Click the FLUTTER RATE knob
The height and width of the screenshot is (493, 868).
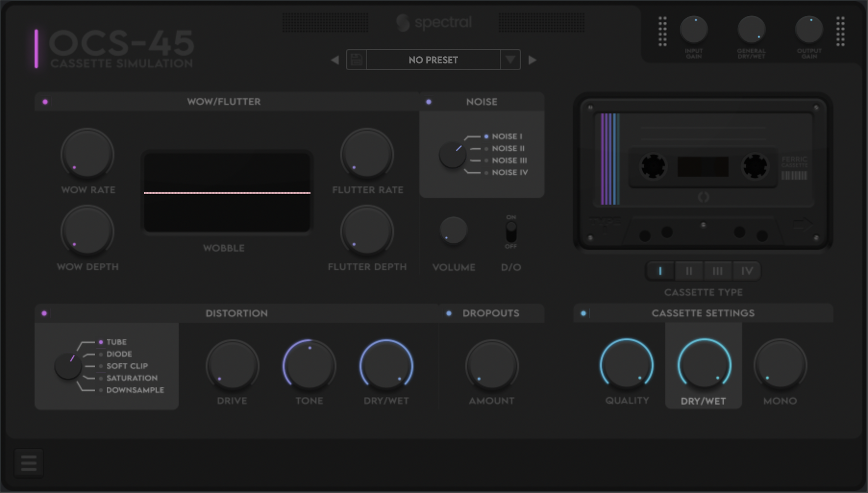click(367, 154)
